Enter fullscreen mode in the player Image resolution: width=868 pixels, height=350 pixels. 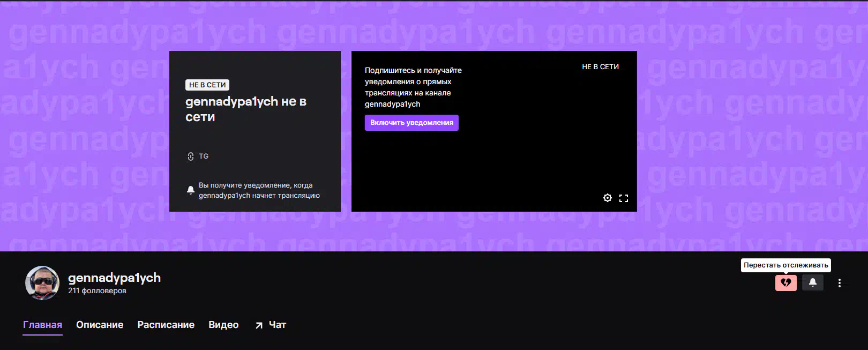point(624,198)
